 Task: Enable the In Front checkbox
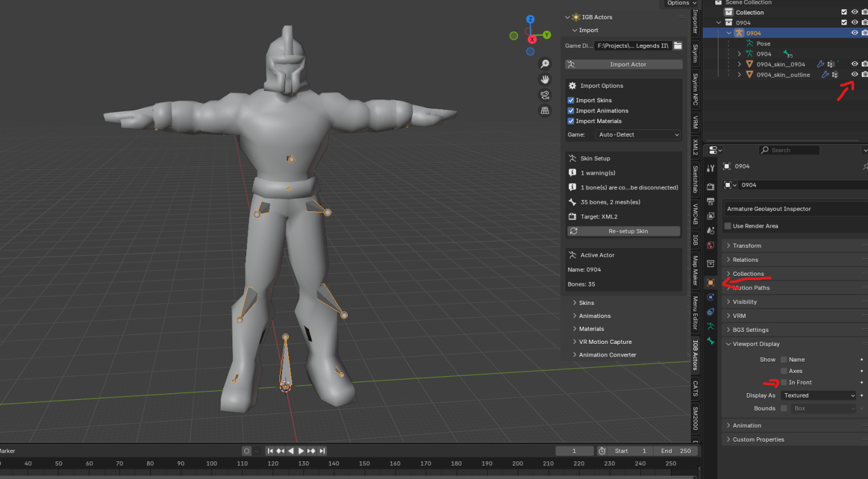click(784, 382)
